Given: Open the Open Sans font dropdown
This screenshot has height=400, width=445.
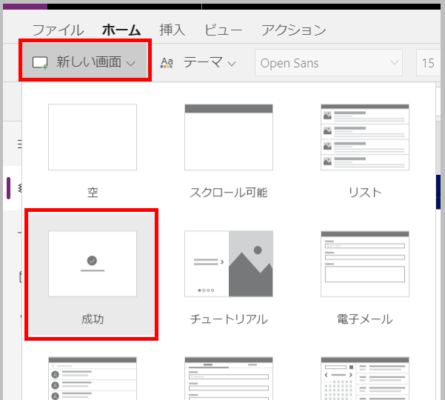Looking at the screenshot, I should click(x=329, y=63).
